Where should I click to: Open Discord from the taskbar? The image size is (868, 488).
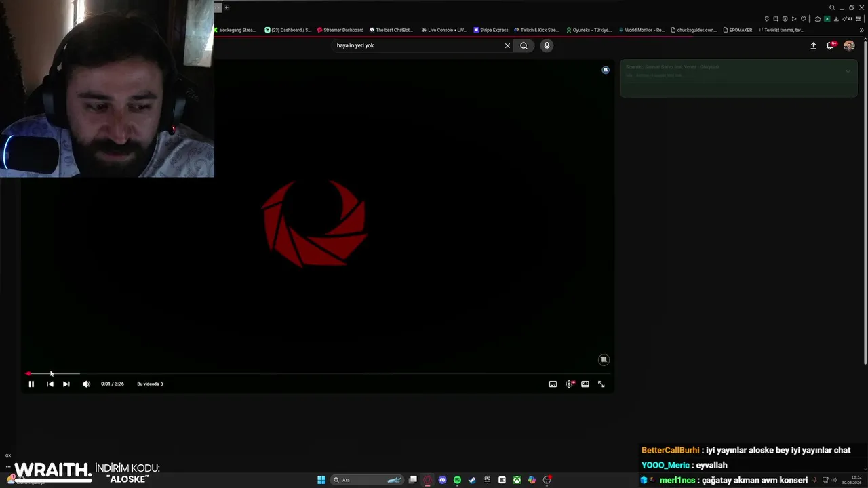[442, 480]
